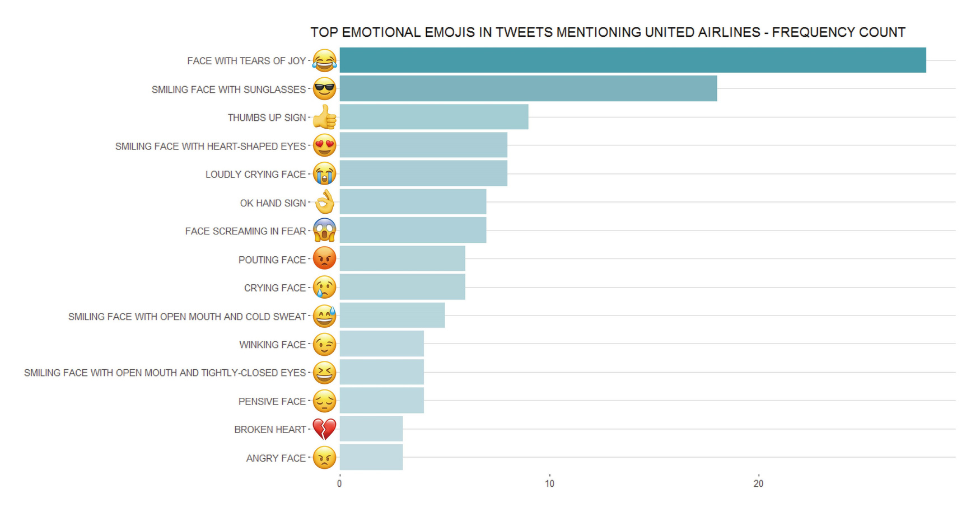The image size is (980, 522).
Task: Click the THUMBS UP SIGN bar
Action: click(x=434, y=117)
